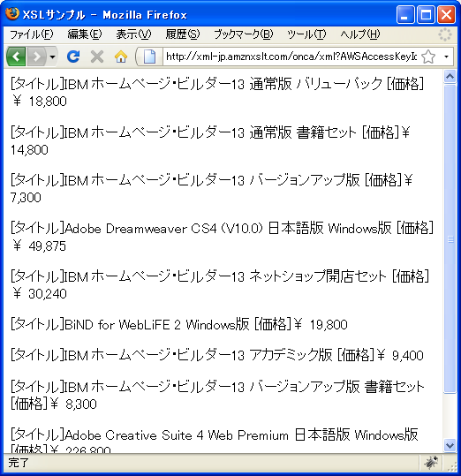Open the ツール(T) menu
The width and height of the screenshot is (461, 476).
click(x=306, y=34)
